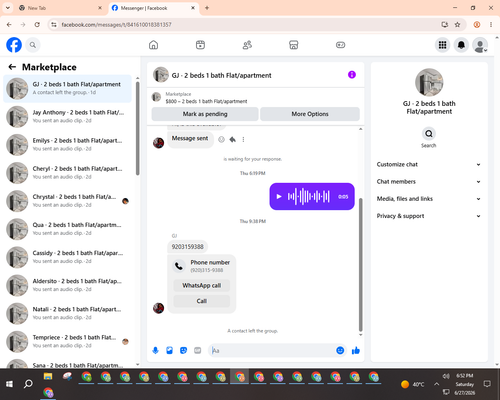The height and width of the screenshot is (400, 500).
Task: Play the sent audio clip
Action: [x=279, y=197]
